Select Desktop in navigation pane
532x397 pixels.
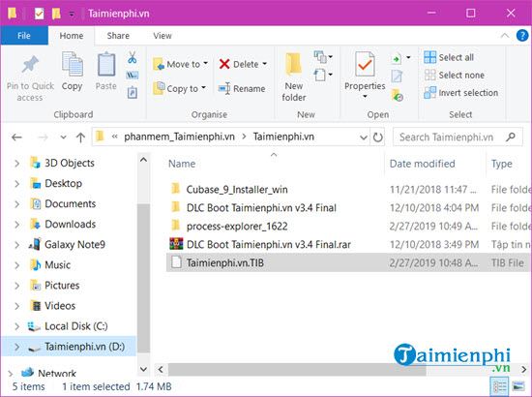pyautogui.click(x=63, y=184)
